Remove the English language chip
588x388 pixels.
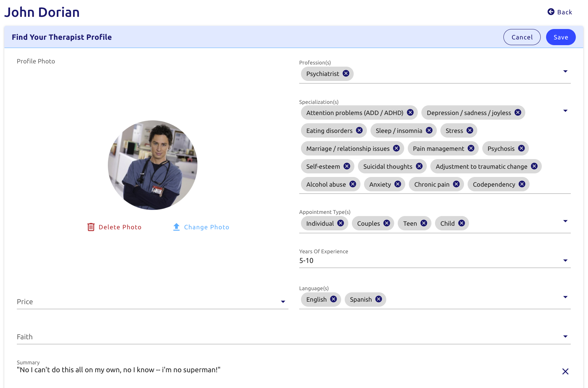click(334, 299)
